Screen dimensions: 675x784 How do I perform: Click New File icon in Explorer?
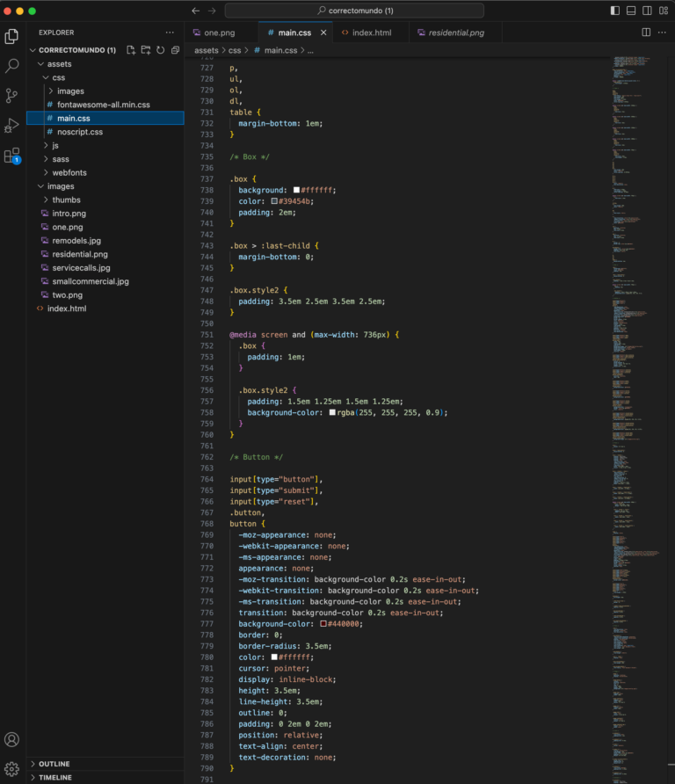[131, 50]
